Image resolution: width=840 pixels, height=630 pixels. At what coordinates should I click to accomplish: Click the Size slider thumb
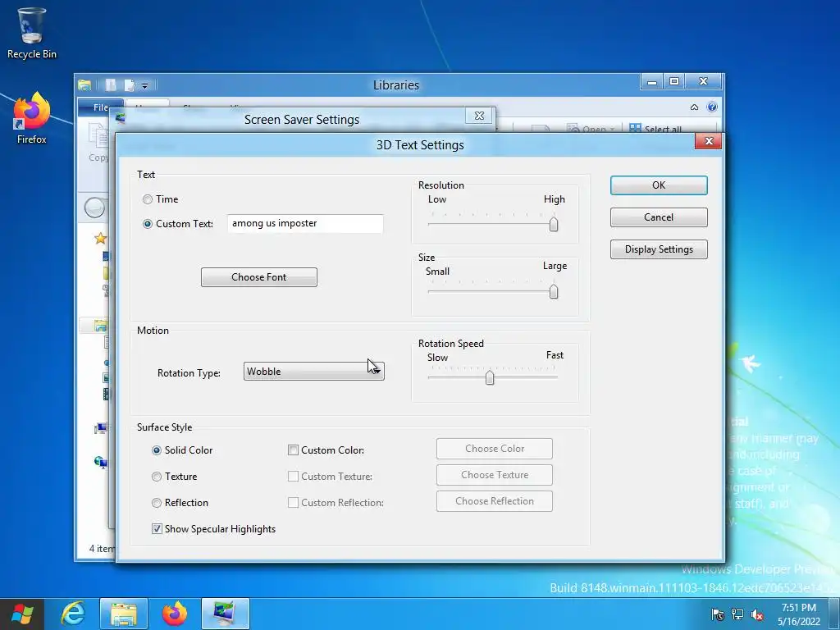click(554, 291)
